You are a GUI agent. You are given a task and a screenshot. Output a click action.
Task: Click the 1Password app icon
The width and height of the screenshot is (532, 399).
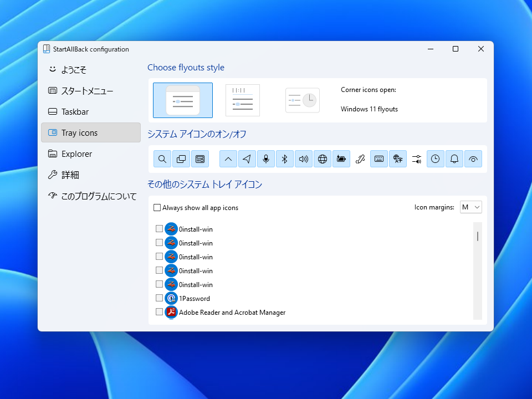171,298
